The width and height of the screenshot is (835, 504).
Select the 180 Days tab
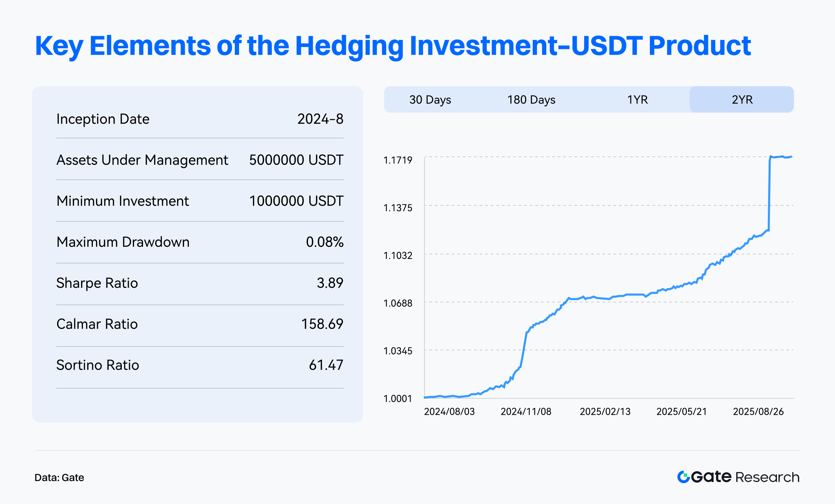point(531,100)
